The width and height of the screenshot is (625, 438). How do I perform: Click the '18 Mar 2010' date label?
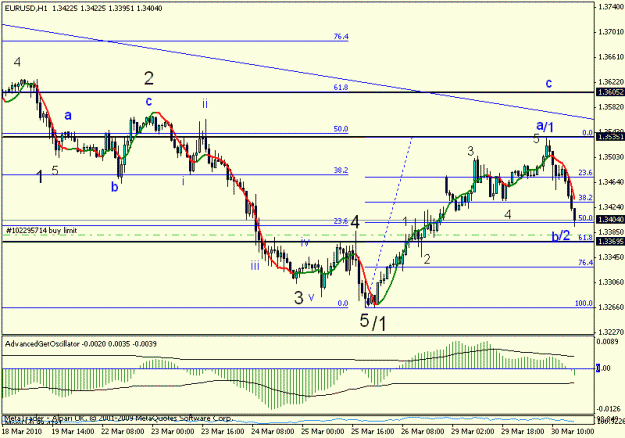point(20,432)
